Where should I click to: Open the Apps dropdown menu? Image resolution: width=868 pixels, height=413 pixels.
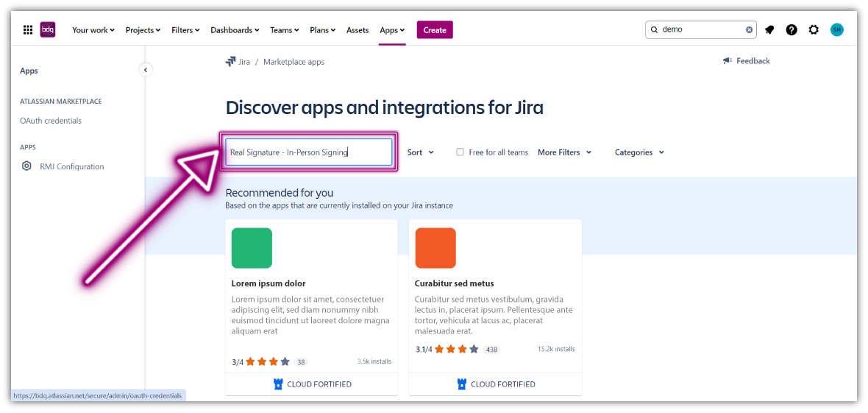[392, 30]
